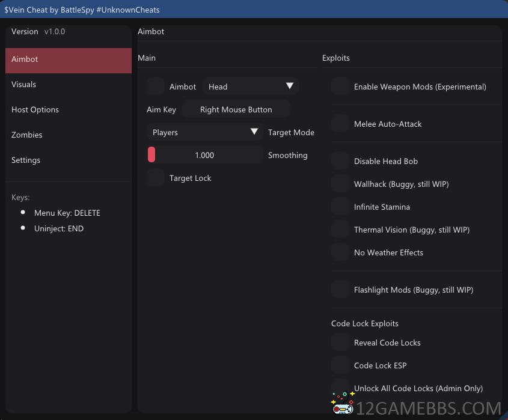
Task: Open the Settings tab
Action: click(69, 160)
